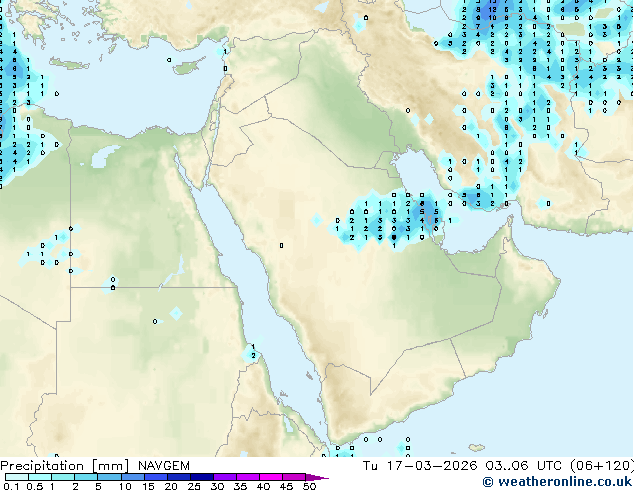Viewport: 634px width, 490px height.
Task: Click the 0.1–0.5 mm legend color swatch
Action: (x=17, y=477)
